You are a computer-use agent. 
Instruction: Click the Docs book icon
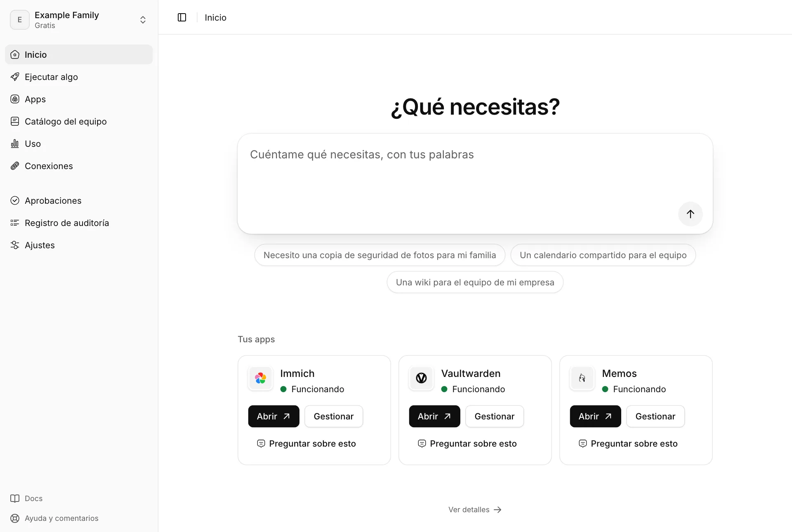pos(15,498)
